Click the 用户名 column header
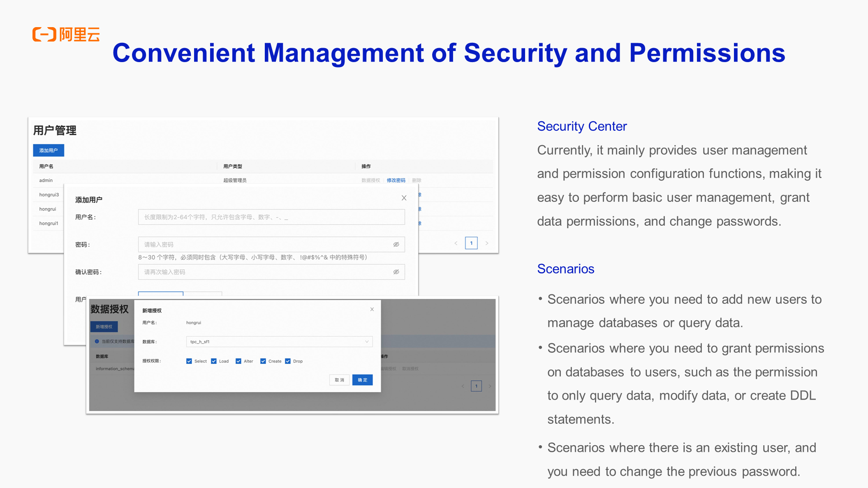The width and height of the screenshot is (868, 488). [46, 167]
